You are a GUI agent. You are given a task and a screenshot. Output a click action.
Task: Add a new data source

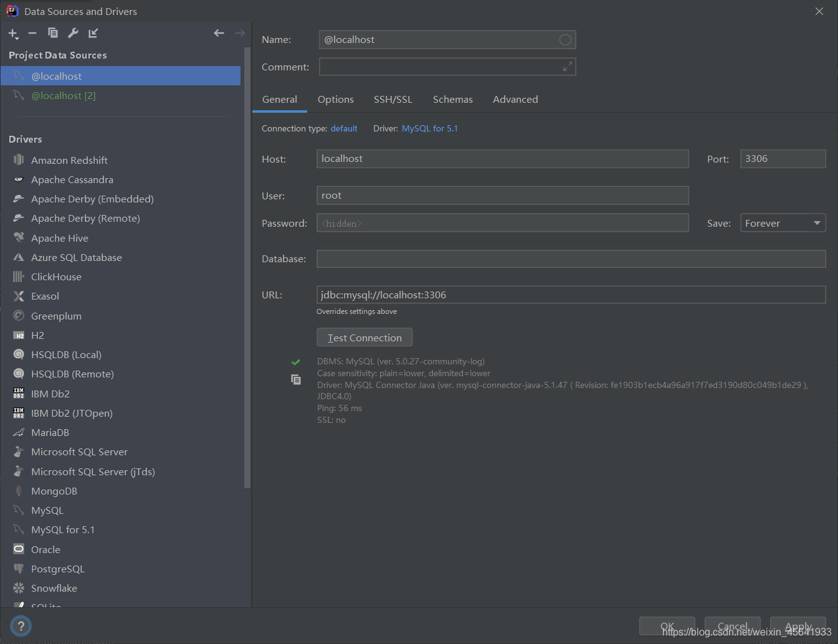pyautogui.click(x=13, y=33)
